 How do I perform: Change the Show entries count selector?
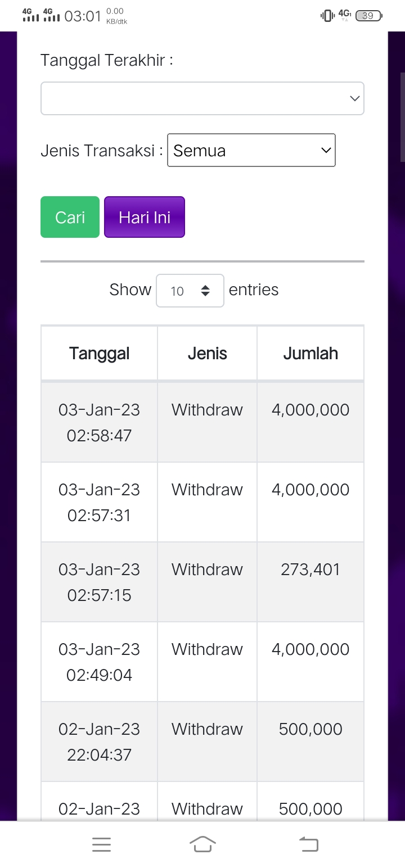pos(190,291)
